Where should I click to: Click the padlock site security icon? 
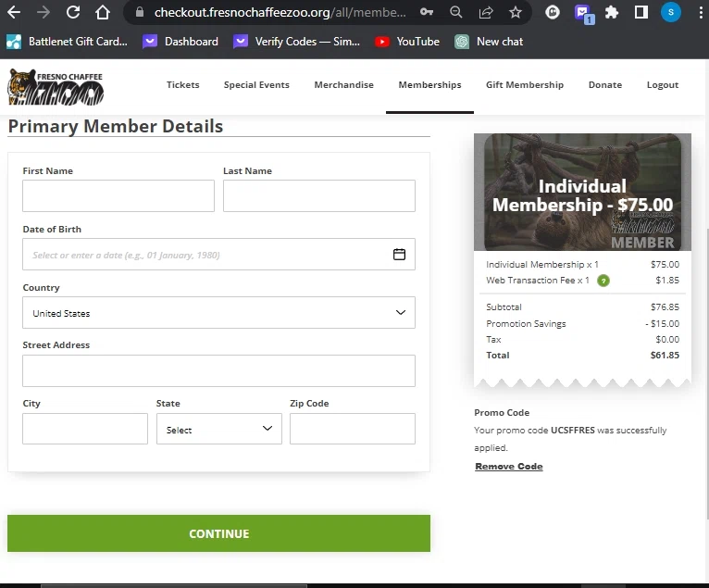click(140, 12)
